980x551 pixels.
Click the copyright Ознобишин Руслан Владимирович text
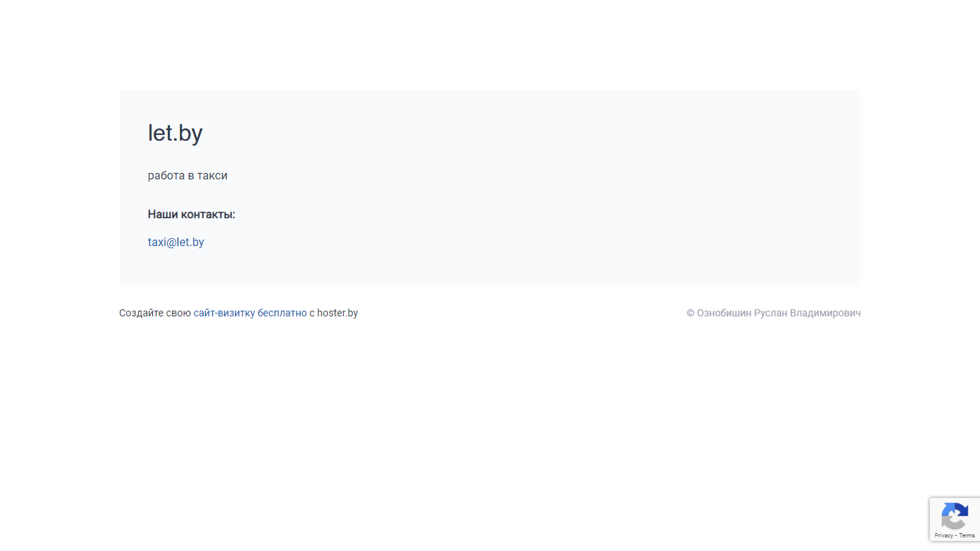[x=773, y=313]
